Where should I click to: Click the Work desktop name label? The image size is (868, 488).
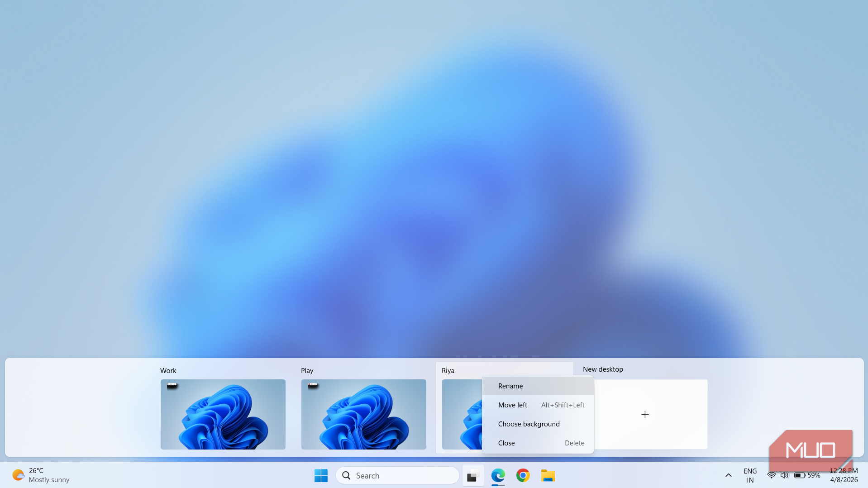[x=168, y=370]
